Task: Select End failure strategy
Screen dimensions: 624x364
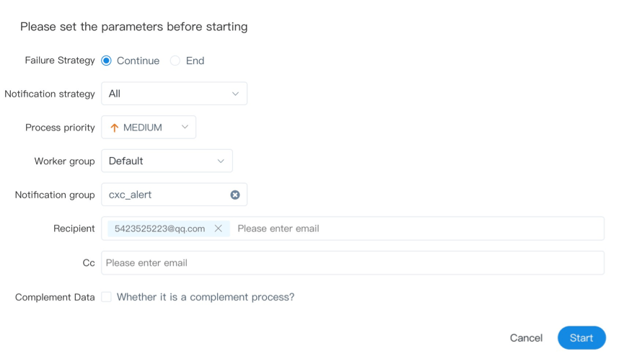Action: (175, 61)
